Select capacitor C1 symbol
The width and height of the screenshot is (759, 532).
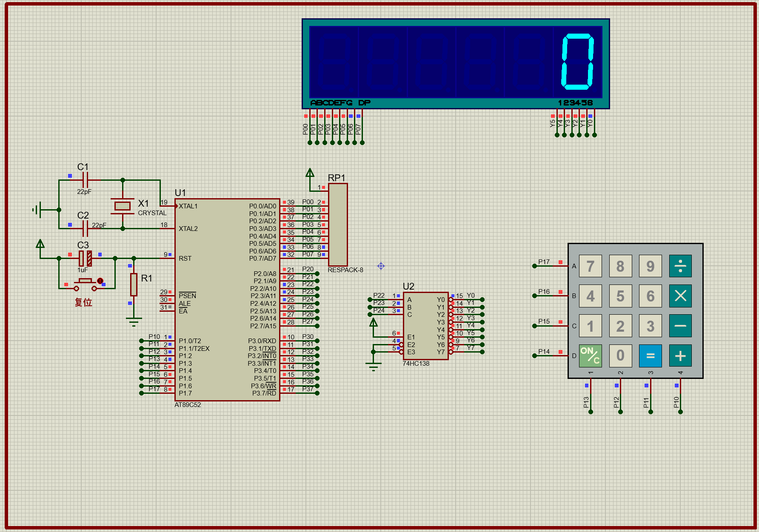click(x=85, y=180)
